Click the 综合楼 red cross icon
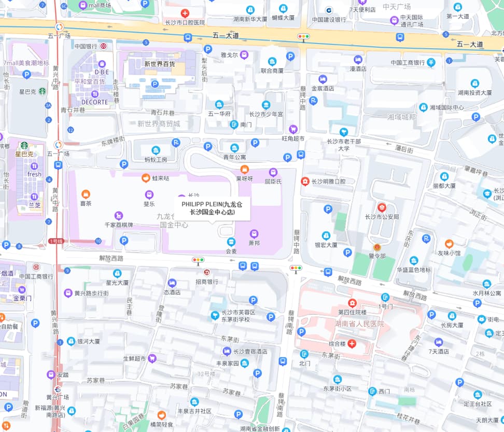504x432 pixels. point(352,344)
